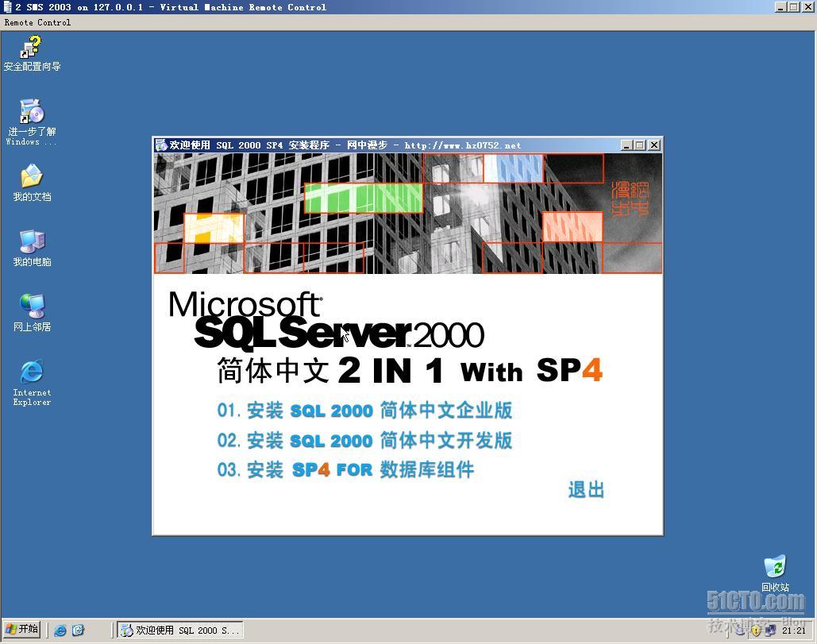817x644 pixels.
Task: Install SQL 2000 简体中文企业版 option 01
Action: [364, 411]
